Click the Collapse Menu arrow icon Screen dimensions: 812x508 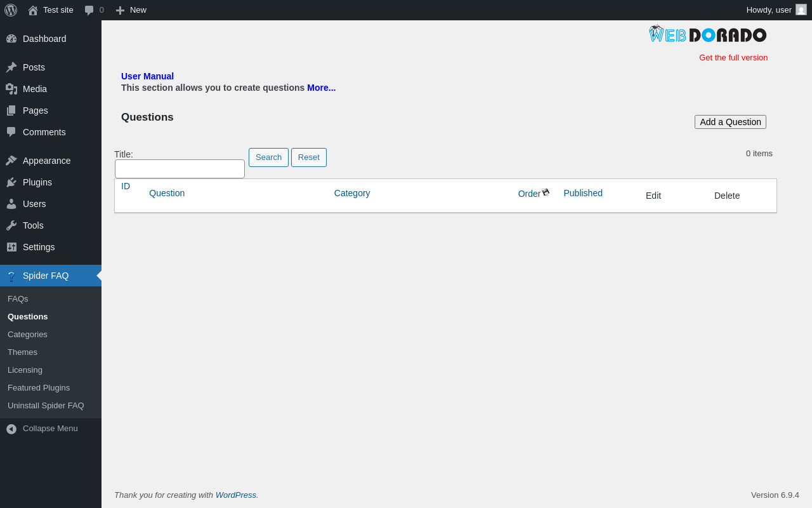(x=11, y=429)
